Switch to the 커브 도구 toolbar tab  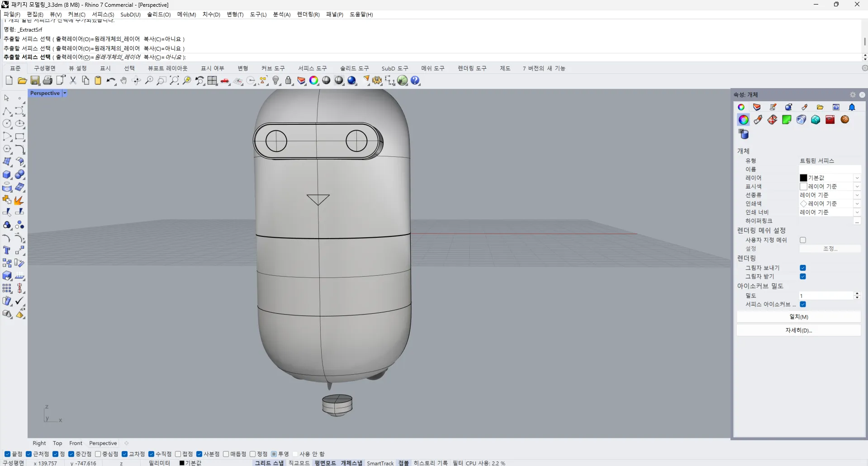[273, 68]
